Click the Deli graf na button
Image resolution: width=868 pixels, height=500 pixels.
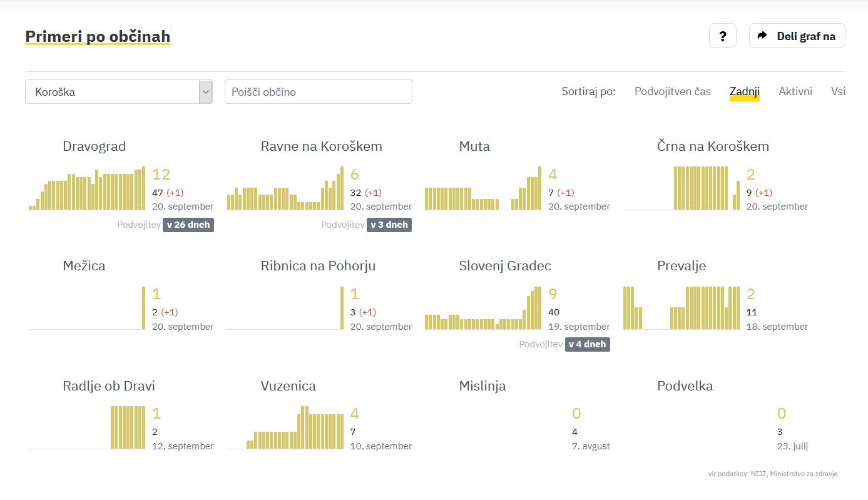(797, 36)
